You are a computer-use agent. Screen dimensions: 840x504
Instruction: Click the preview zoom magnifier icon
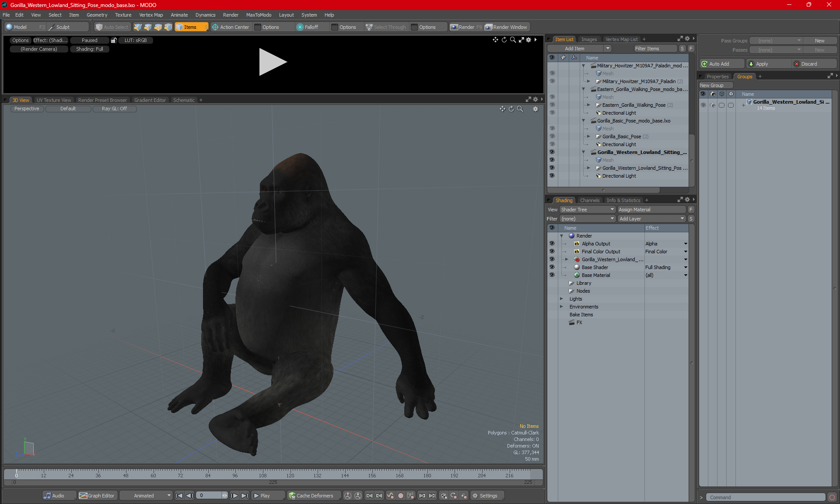point(513,40)
